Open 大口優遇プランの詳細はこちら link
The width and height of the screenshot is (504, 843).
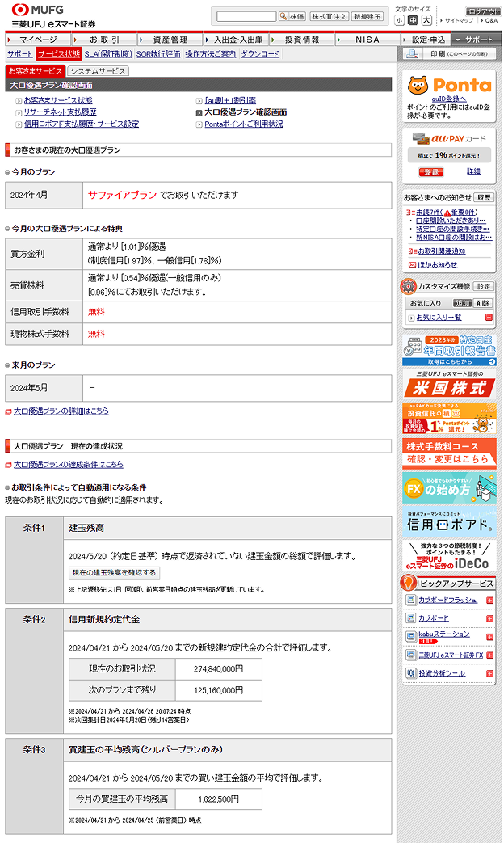(x=61, y=411)
